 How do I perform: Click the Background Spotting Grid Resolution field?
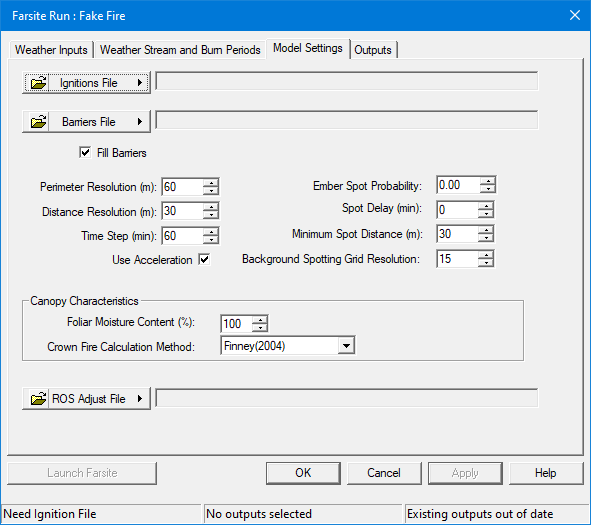coord(458,259)
